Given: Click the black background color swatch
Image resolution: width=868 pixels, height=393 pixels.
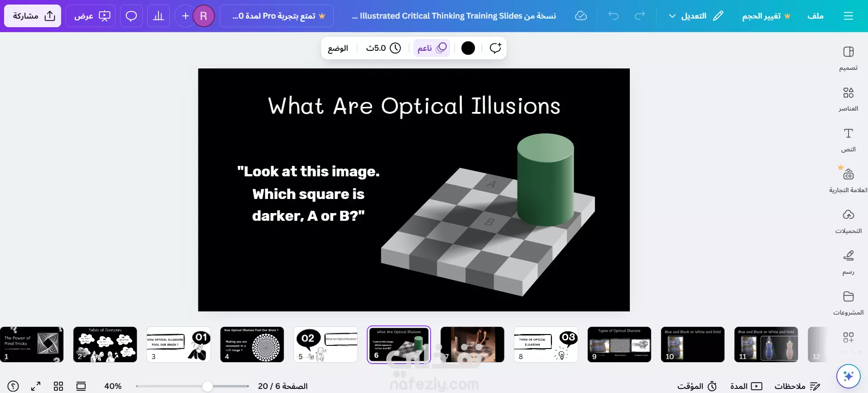Looking at the screenshot, I should point(468,48).
